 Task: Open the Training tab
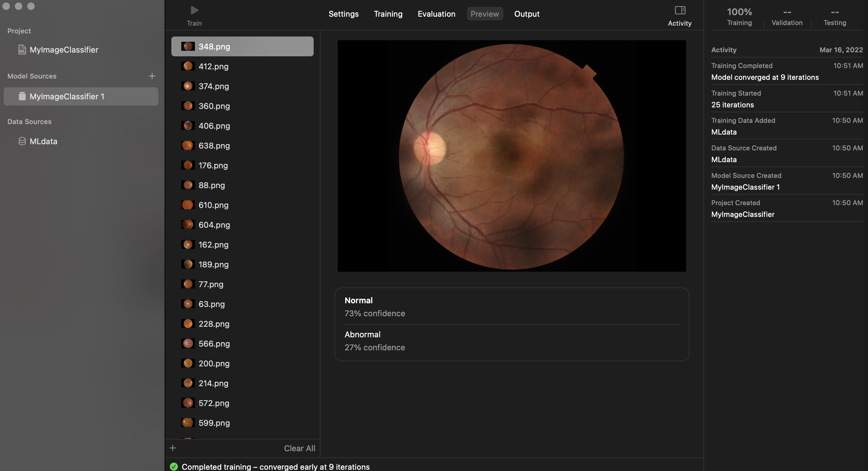(x=388, y=14)
